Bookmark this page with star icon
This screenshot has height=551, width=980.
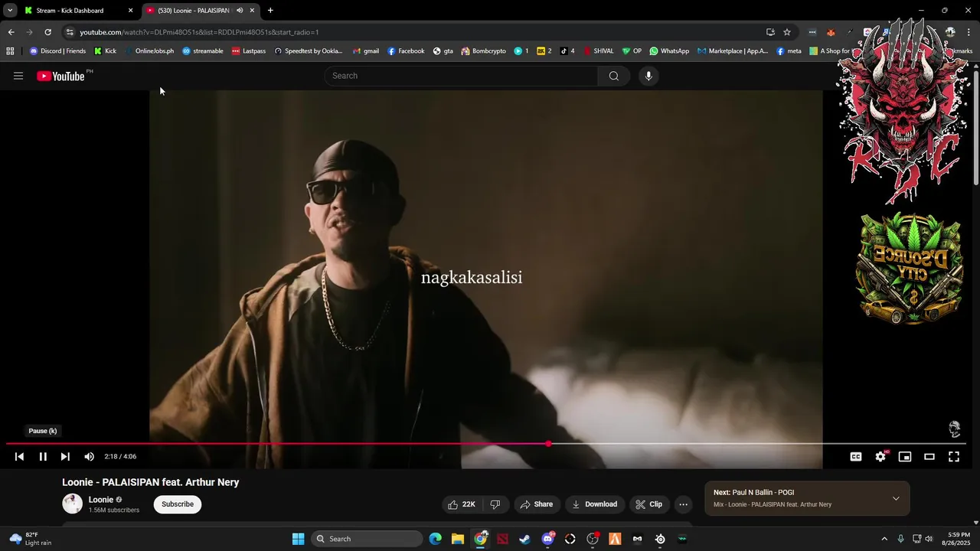pyautogui.click(x=787, y=32)
